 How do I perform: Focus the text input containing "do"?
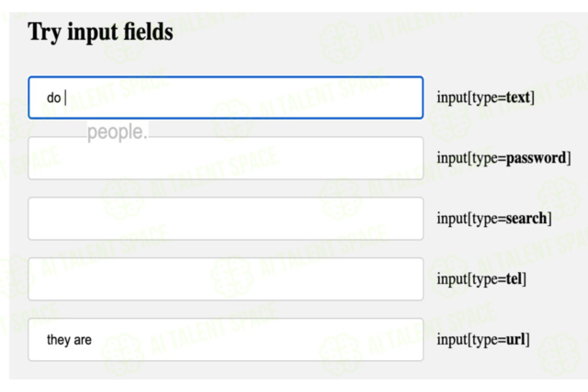(x=226, y=98)
